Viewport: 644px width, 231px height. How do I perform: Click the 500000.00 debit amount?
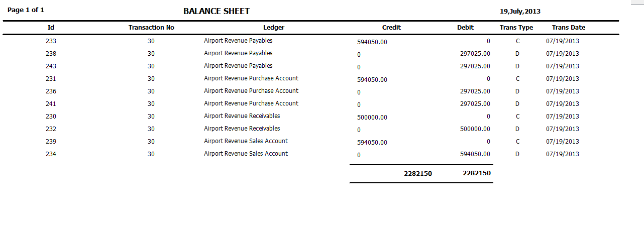475,129
